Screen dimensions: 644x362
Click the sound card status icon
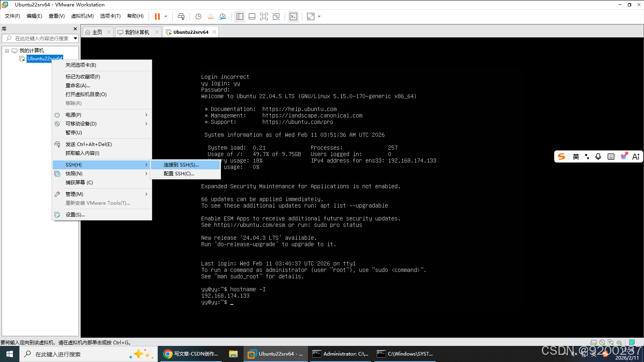619,342
